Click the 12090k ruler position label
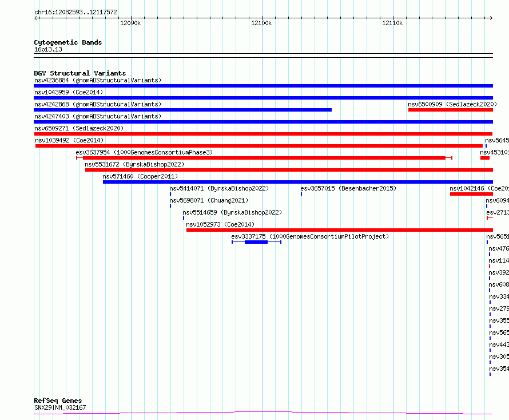This screenshot has width=509, height=420. pos(130,23)
